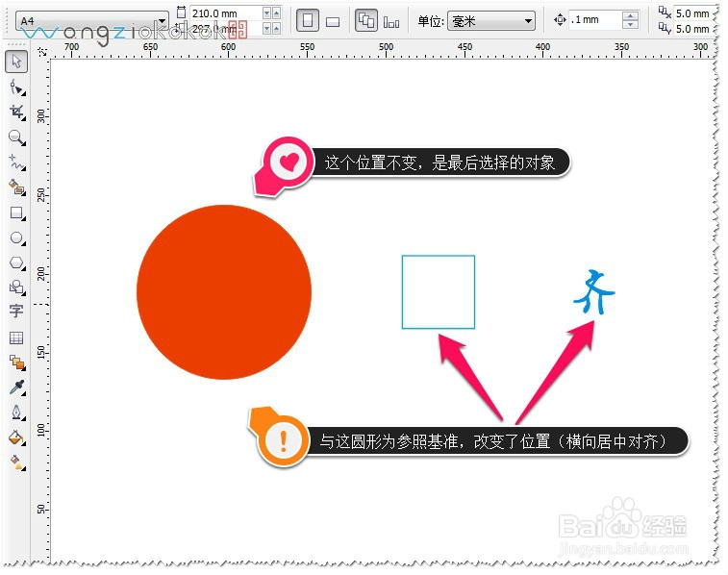Select the Interactive Fill tool
This screenshot has height=575, width=728.
point(17,462)
